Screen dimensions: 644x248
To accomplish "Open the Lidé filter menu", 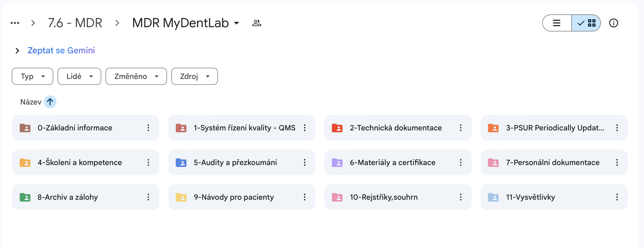I will click(x=79, y=76).
